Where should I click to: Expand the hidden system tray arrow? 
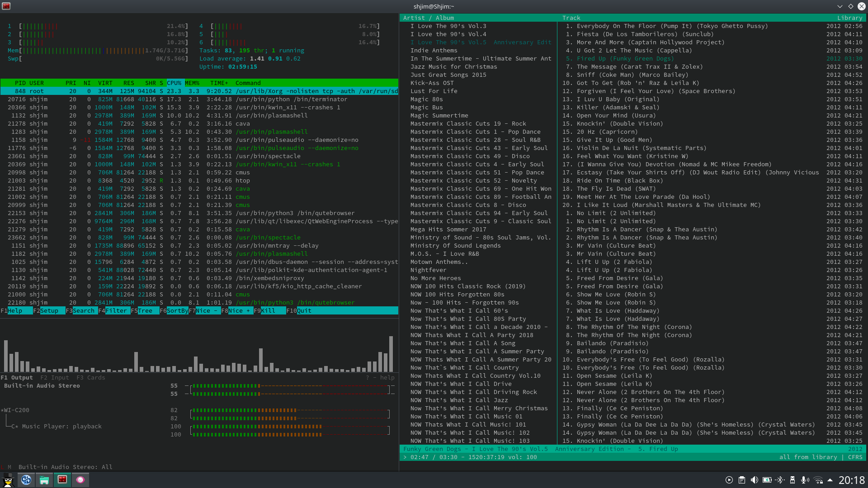point(830,480)
